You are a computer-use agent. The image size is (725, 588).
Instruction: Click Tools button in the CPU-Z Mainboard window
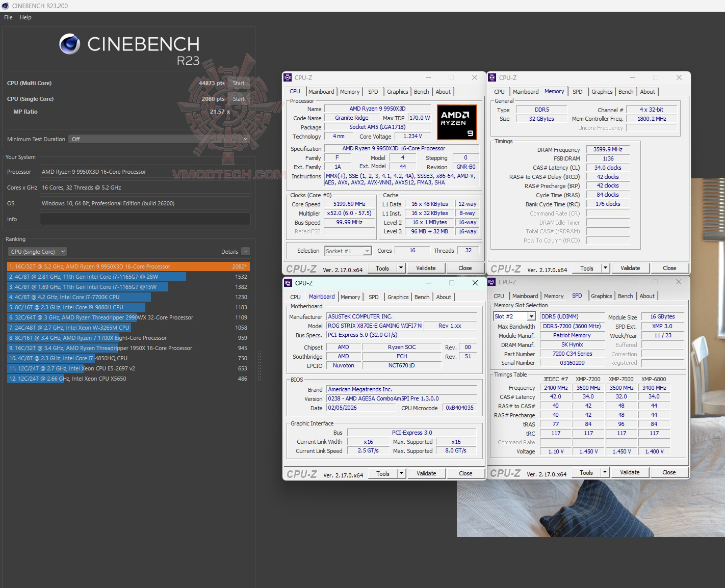pos(383,473)
